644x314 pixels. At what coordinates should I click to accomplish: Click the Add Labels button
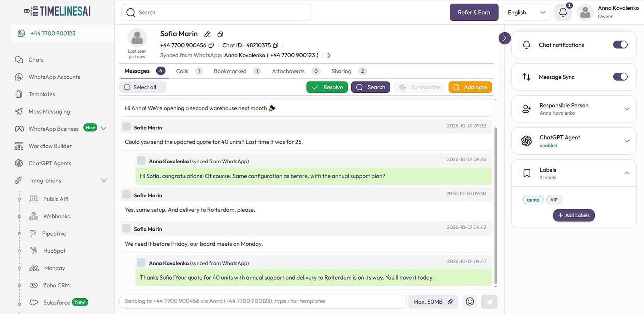tap(574, 216)
